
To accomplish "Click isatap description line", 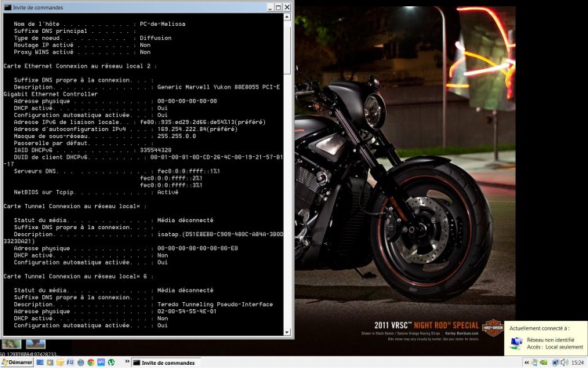I will point(148,234).
